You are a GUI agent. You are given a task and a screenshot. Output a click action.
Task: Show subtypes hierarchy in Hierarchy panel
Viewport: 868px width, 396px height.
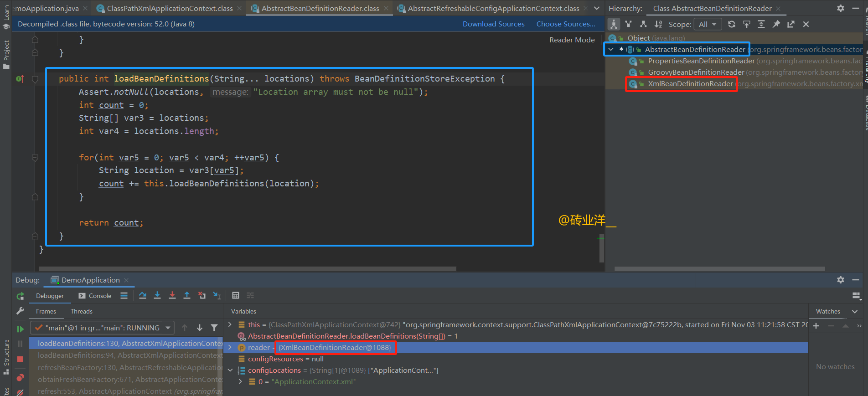pyautogui.click(x=643, y=24)
